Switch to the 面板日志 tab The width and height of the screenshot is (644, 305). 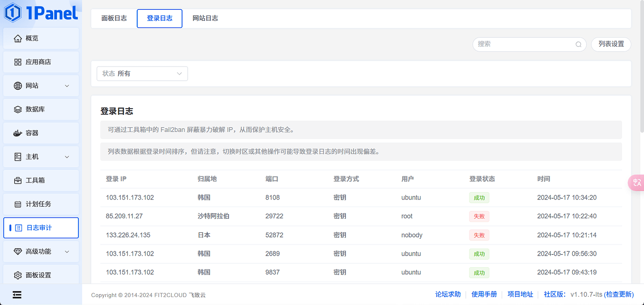(x=113, y=18)
